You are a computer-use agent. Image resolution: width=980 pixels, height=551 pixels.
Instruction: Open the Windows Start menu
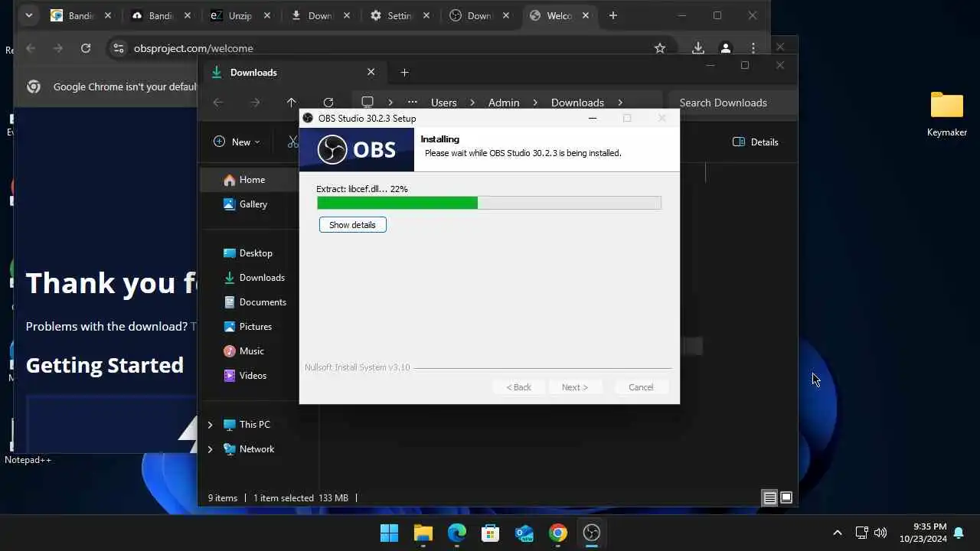[389, 533]
